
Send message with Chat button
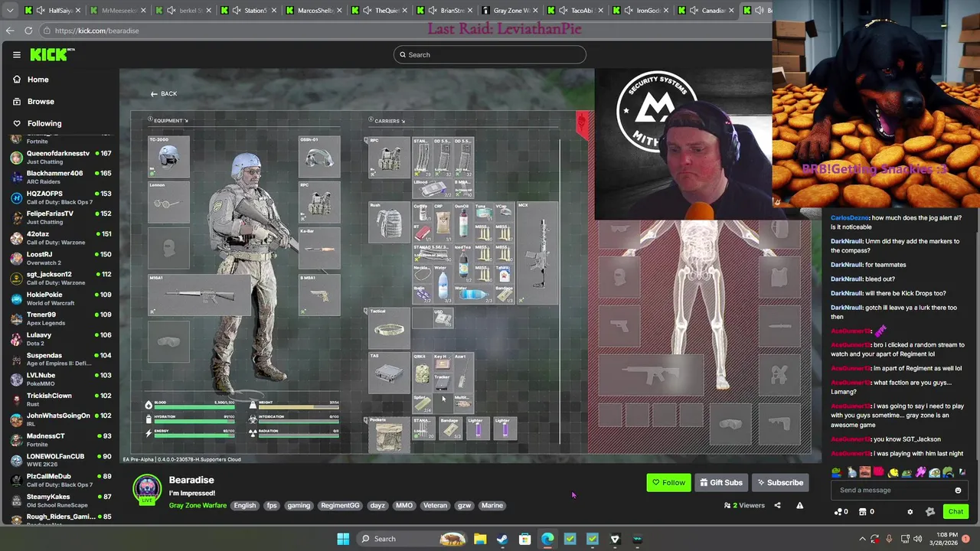click(x=955, y=512)
